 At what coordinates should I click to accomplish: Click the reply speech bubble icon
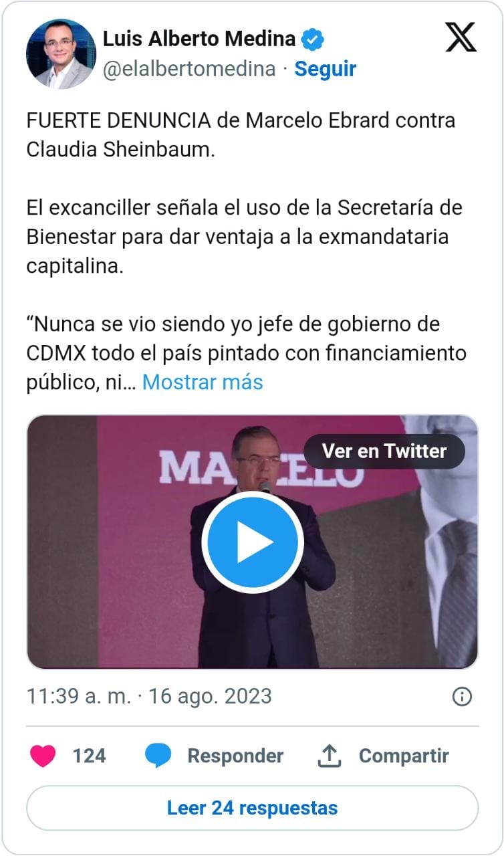158,756
